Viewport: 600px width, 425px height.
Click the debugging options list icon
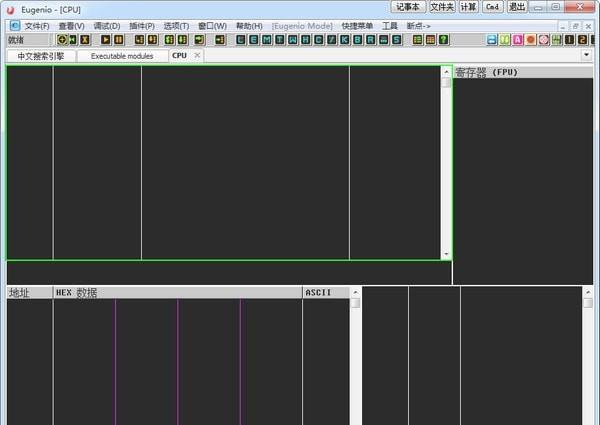point(418,39)
